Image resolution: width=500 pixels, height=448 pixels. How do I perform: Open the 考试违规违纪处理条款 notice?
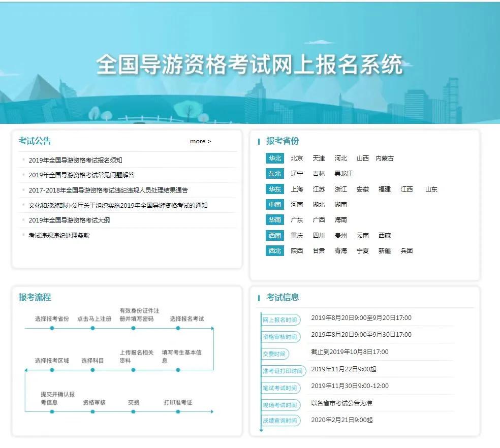point(60,236)
